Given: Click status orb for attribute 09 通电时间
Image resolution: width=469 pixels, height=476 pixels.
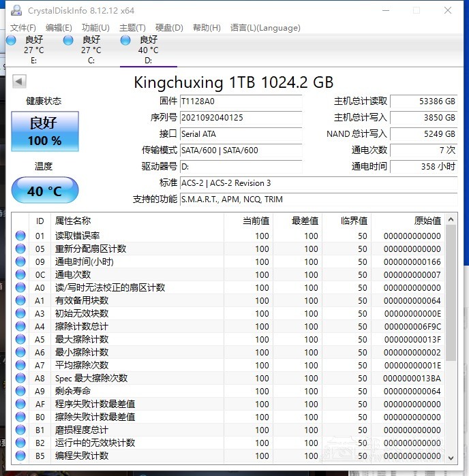Looking at the screenshot, I should click(x=20, y=262).
